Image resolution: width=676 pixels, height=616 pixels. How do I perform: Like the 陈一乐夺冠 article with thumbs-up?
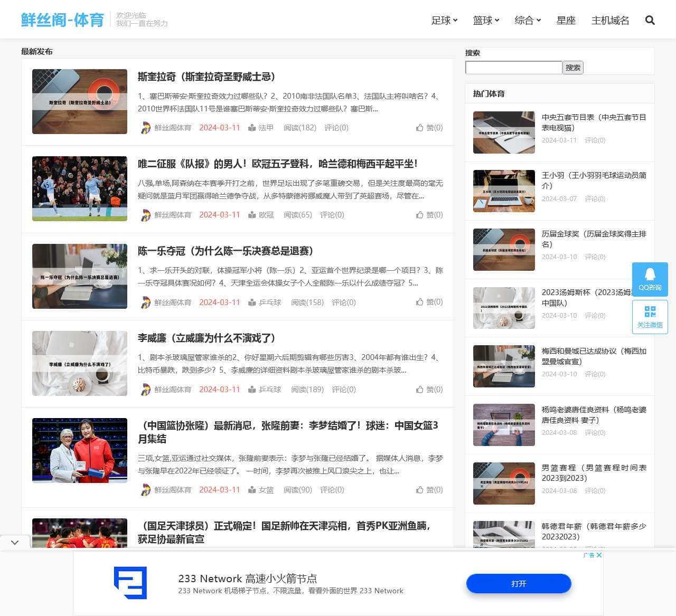[420, 302]
